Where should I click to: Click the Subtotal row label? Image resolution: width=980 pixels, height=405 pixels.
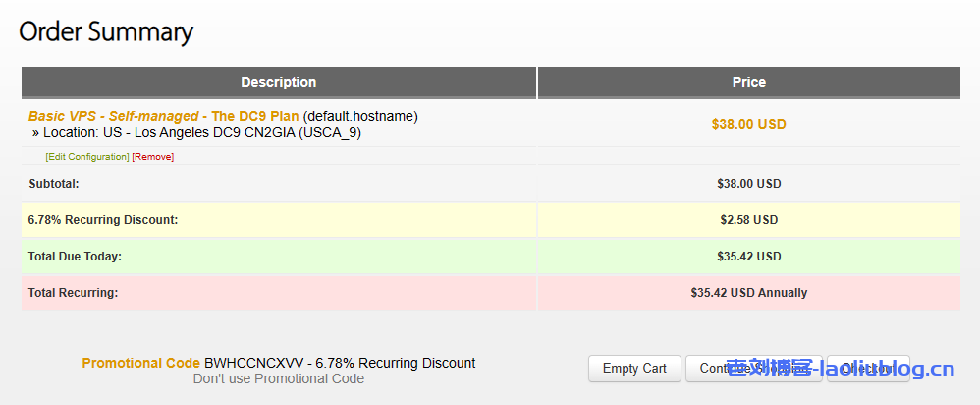pyautogui.click(x=53, y=184)
